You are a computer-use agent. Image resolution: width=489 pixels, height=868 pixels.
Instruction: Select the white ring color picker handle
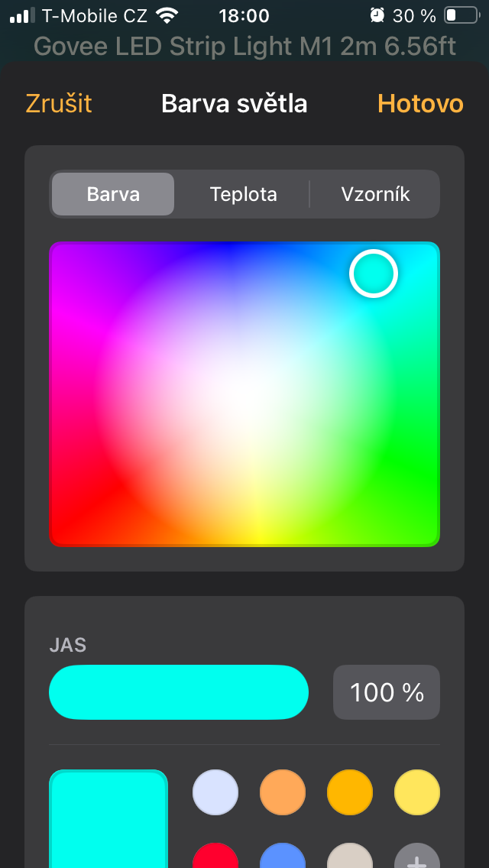tap(374, 274)
